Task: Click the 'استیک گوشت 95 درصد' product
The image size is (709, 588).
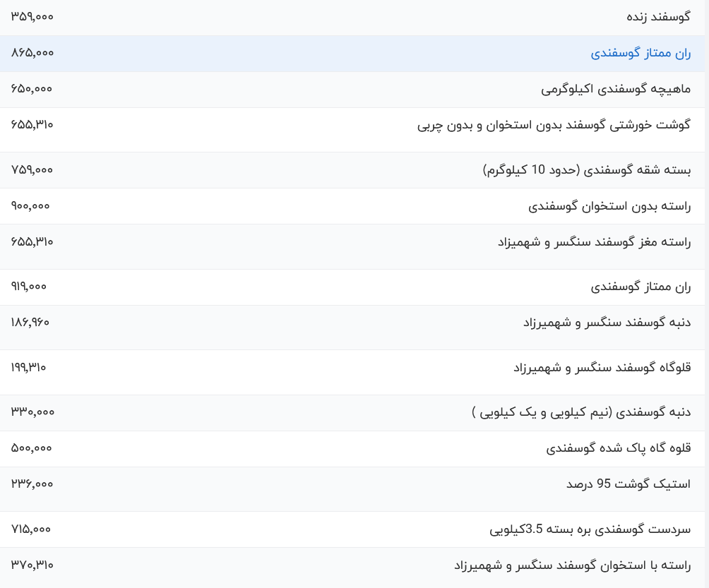Action: pos(628,484)
